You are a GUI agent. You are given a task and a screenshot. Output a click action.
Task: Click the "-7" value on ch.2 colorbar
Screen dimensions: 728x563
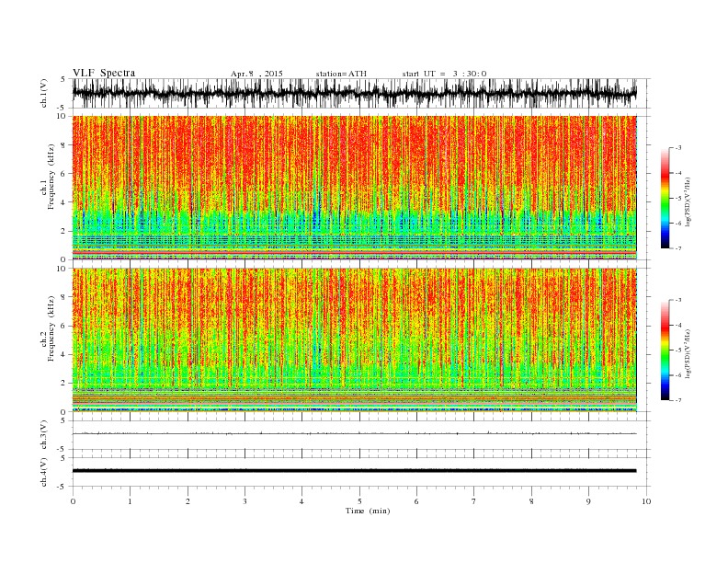(x=677, y=400)
